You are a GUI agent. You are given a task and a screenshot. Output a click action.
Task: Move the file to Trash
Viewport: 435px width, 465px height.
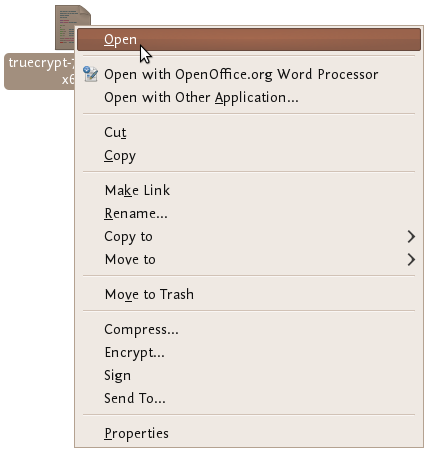point(249,294)
